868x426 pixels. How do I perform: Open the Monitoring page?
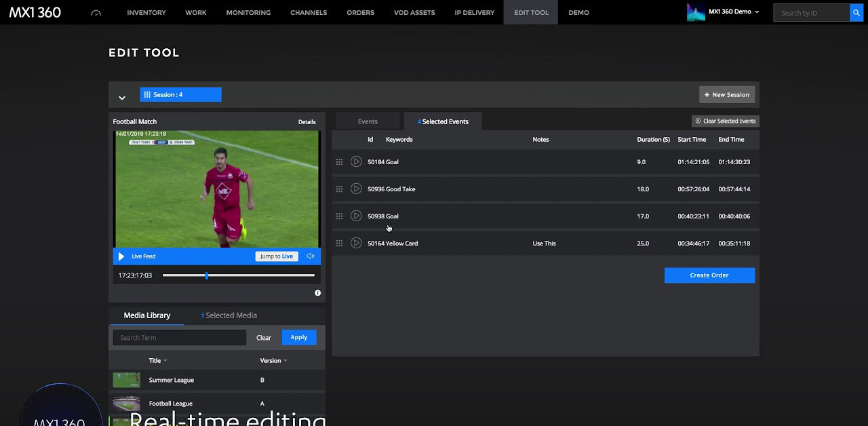248,12
